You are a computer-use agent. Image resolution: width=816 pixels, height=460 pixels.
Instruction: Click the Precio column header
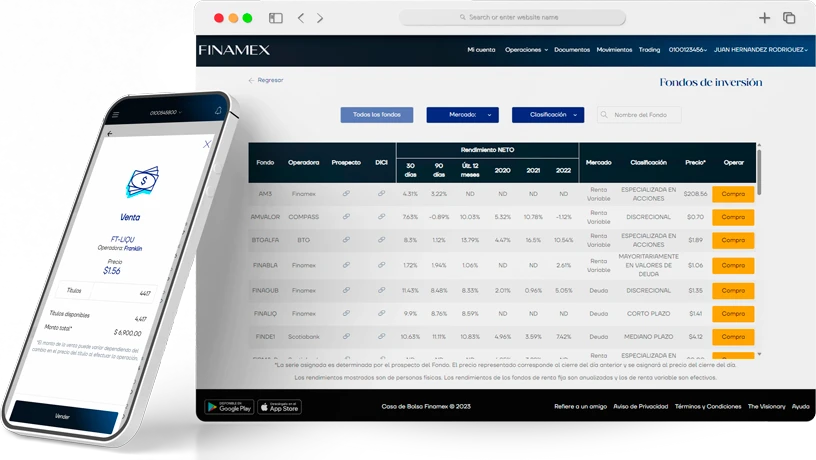click(x=695, y=162)
